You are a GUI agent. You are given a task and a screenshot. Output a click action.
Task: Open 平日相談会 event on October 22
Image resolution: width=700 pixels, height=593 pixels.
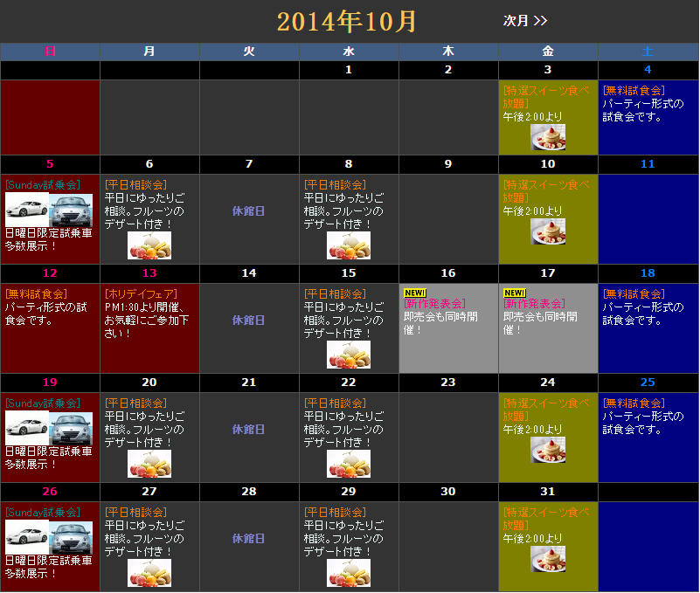pos(335,403)
